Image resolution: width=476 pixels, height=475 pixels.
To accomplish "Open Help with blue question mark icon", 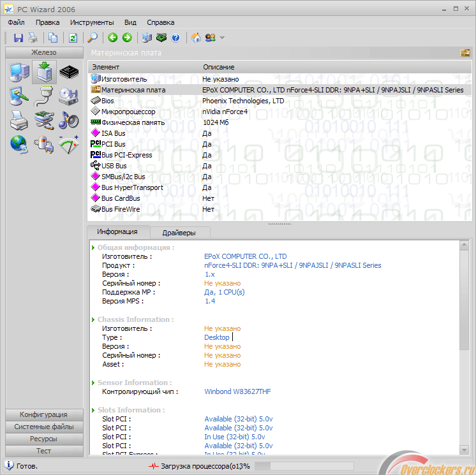I will coord(175,38).
